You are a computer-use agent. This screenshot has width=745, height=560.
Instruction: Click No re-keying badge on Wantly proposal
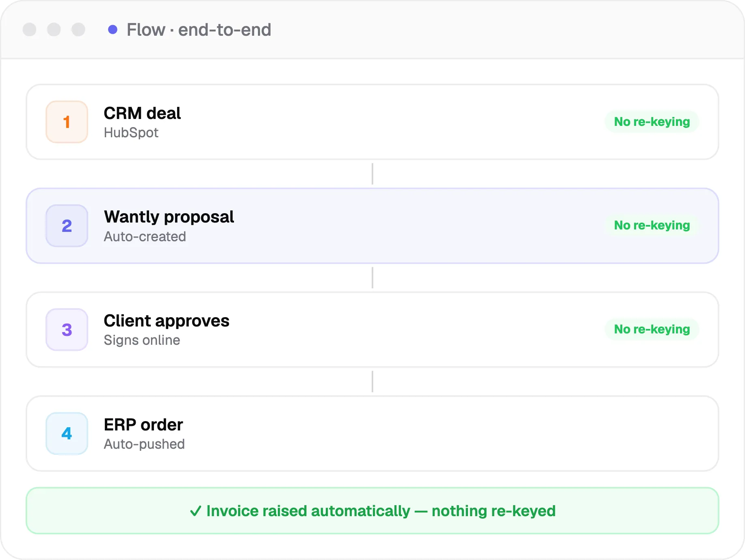(x=652, y=225)
